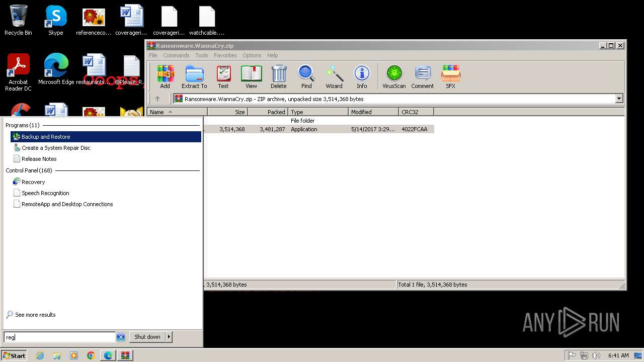Click See more results link
Viewport: 644px width, 362px height.
[x=35, y=315]
